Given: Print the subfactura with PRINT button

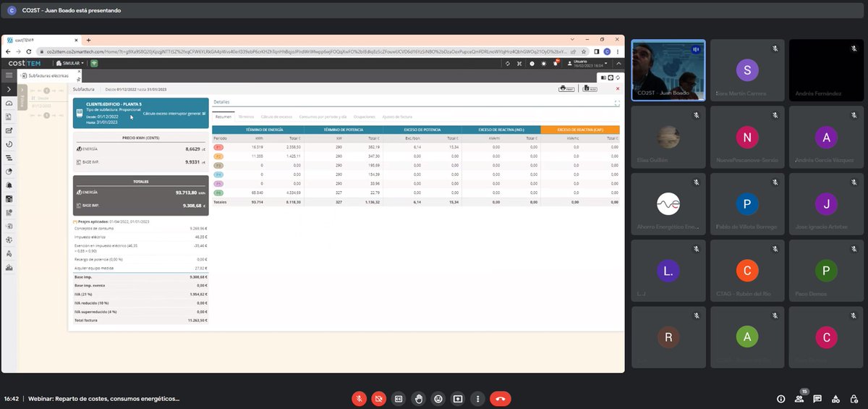Looking at the screenshot, I should (566, 89).
